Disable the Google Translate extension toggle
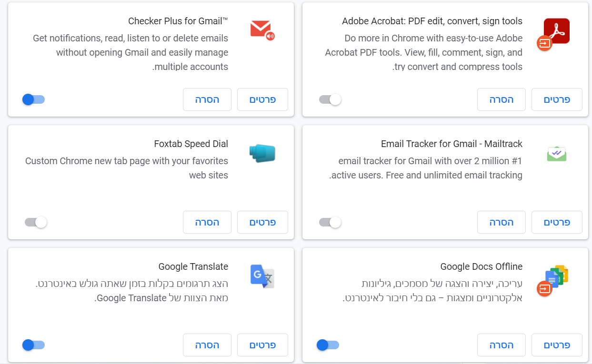Viewport: 592px width, 364px height. tap(33, 345)
